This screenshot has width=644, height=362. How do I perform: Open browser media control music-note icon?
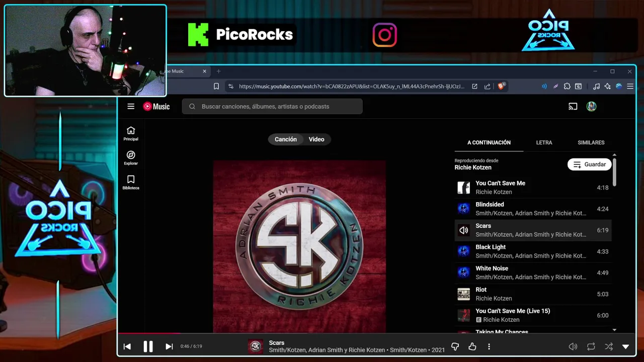[x=596, y=86]
